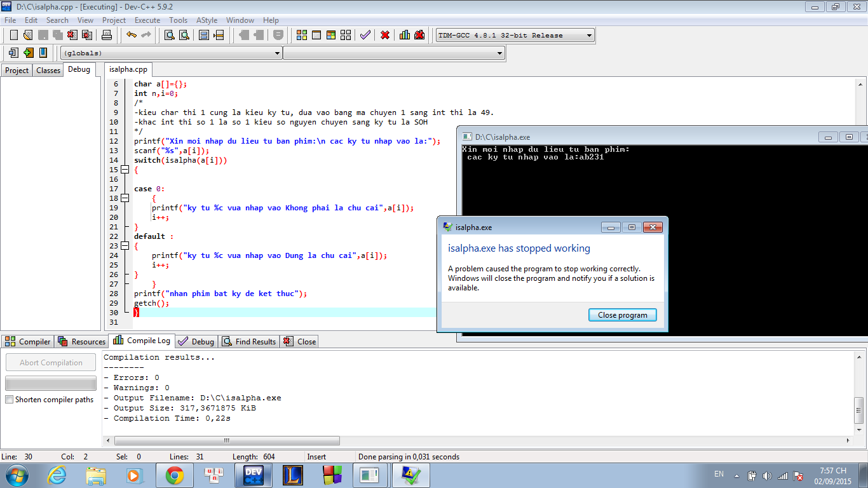The image size is (868, 488).
Task: Click the Compile and Run icon
Action: click(x=331, y=35)
